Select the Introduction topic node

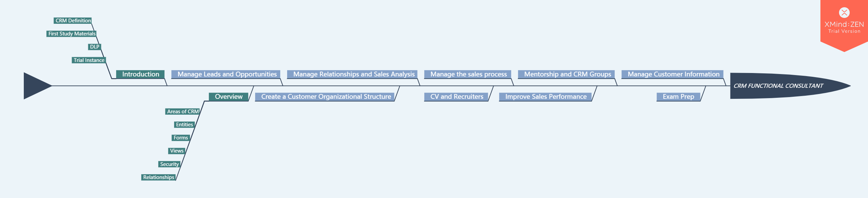click(x=140, y=74)
